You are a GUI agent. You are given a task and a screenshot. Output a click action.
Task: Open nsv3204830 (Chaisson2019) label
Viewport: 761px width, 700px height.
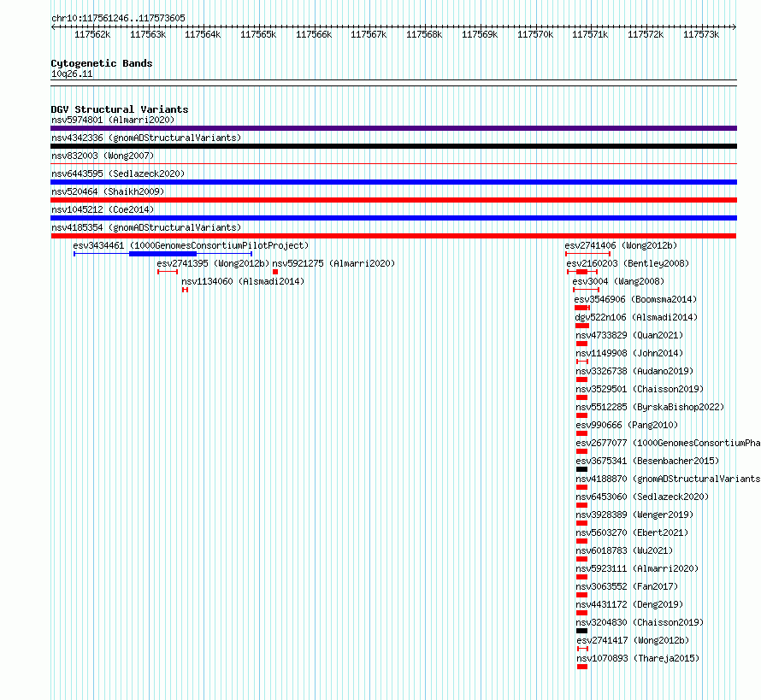tap(640, 622)
